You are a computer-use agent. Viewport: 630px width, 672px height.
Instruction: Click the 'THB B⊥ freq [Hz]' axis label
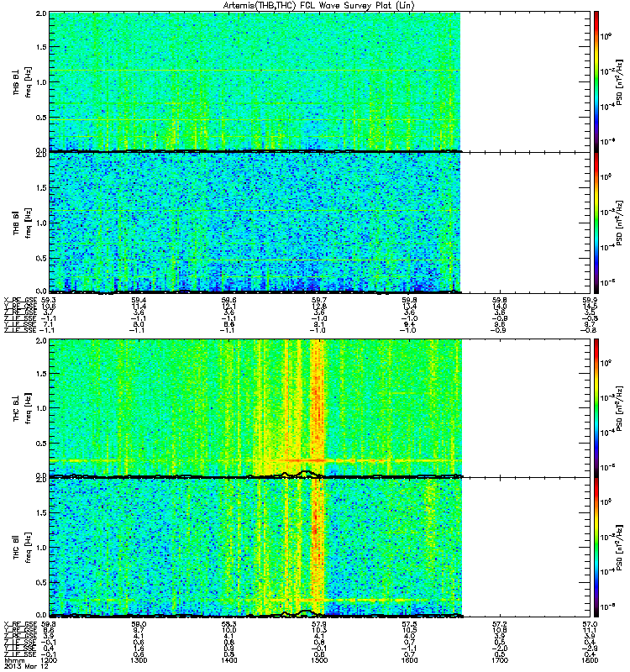click(x=23, y=81)
